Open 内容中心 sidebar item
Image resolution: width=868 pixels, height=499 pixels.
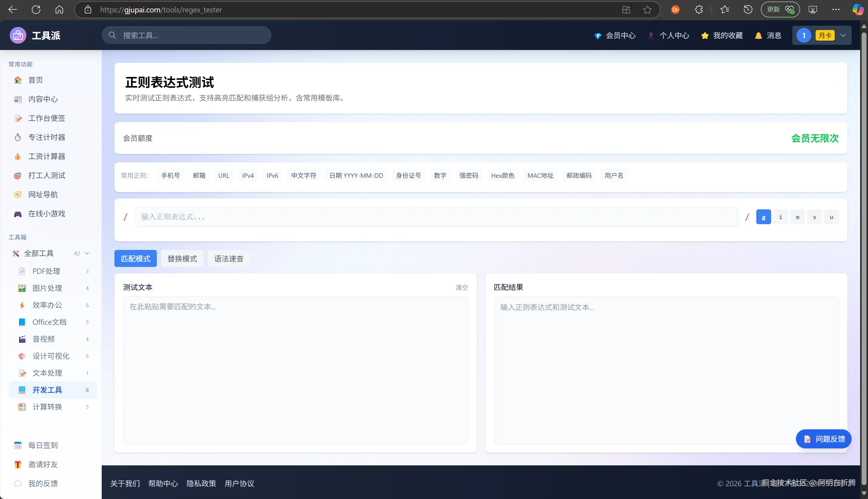(53, 99)
